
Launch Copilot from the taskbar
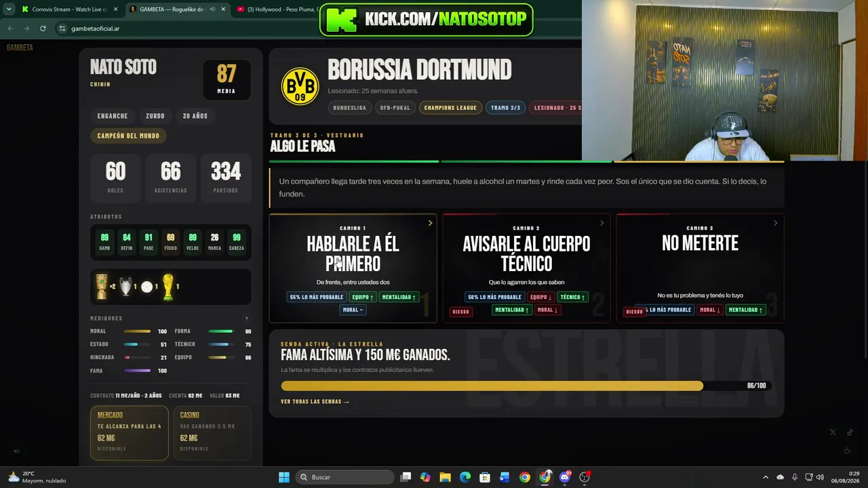[x=425, y=477]
